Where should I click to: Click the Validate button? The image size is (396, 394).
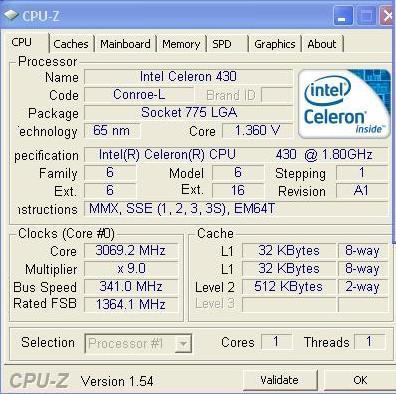tap(279, 380)
